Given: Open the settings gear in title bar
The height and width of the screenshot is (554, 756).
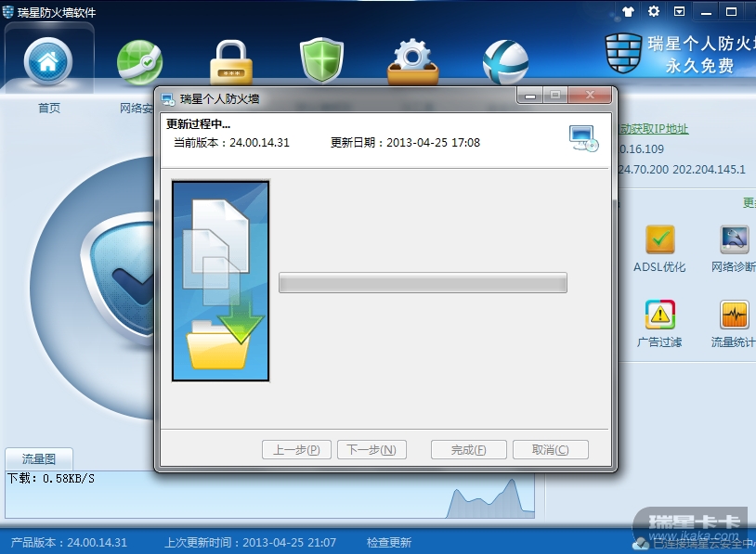Looking at the screenshot, I should (x=653, y=11).
